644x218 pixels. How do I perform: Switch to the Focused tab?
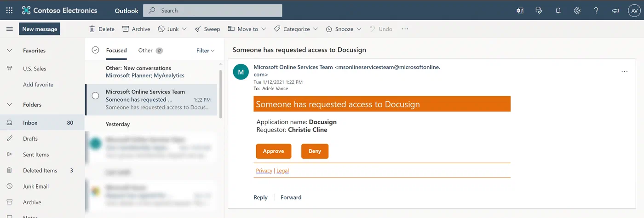point(116,51)
